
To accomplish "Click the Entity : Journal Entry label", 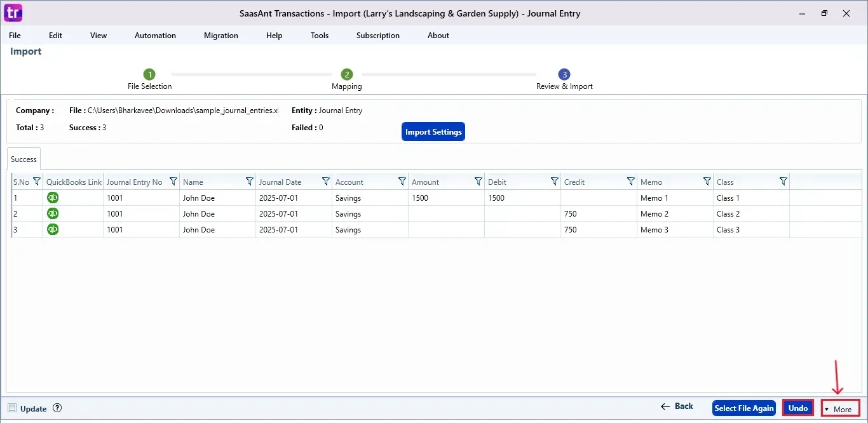I will pyautogui.click(x=327, y=111).
